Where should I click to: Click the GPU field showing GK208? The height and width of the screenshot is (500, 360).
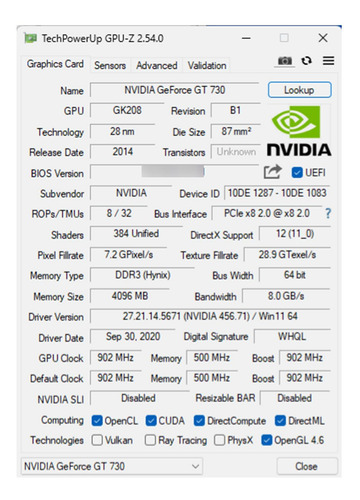(x=127, y=110)
